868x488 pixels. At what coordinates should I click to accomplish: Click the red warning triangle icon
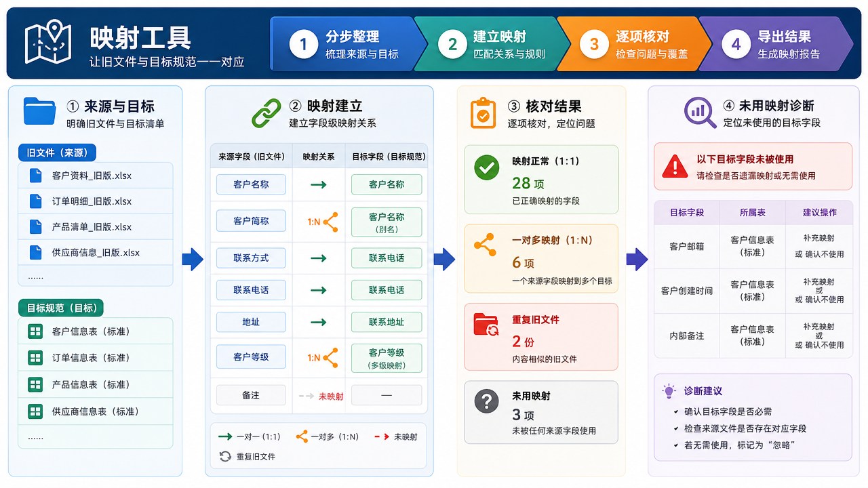point(675,165)
